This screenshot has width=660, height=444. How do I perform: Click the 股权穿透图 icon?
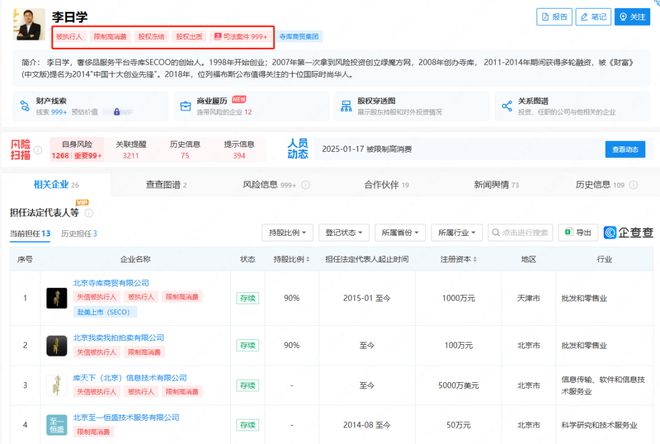341,106
